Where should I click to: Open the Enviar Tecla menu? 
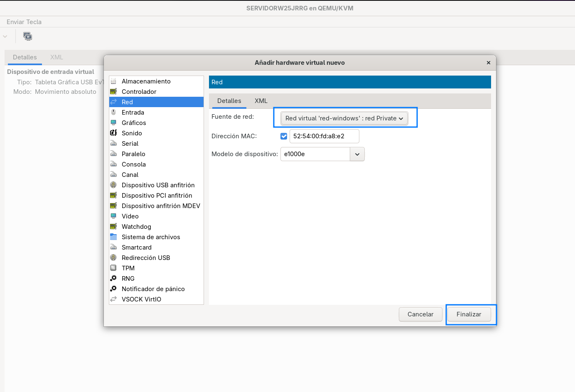pos(24,22)
